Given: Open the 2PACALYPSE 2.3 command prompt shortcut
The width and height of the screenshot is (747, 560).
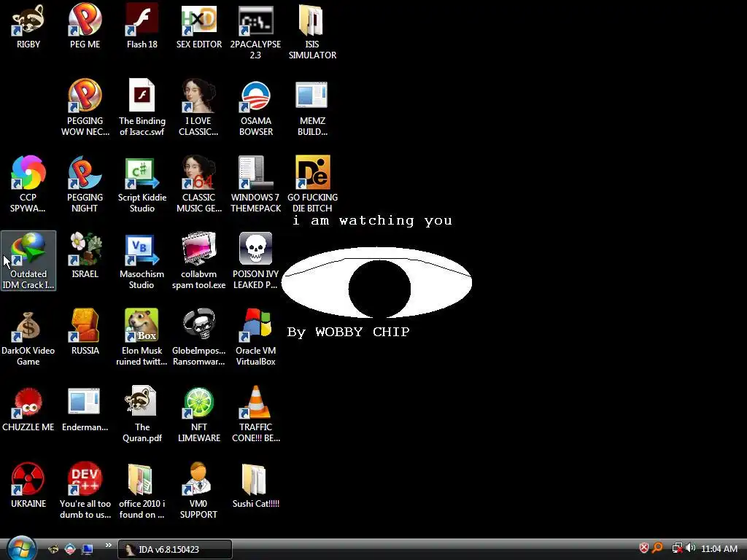Looking at the screenshot, I should [x=256, y=32].
